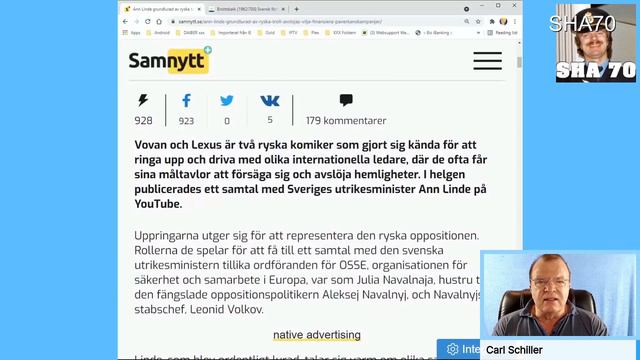Reload the current page
This screenshot has height=360, width=640.
tap(148, 21)
